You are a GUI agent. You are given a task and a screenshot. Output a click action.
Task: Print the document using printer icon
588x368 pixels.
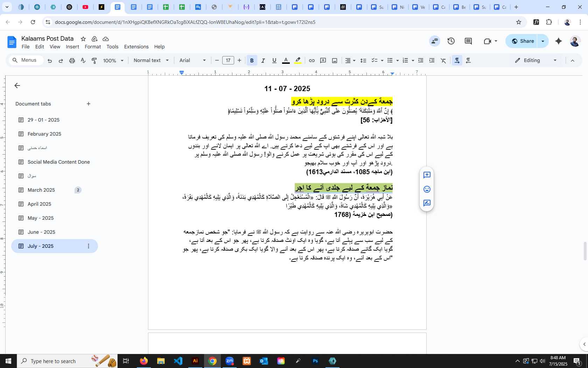72,61
